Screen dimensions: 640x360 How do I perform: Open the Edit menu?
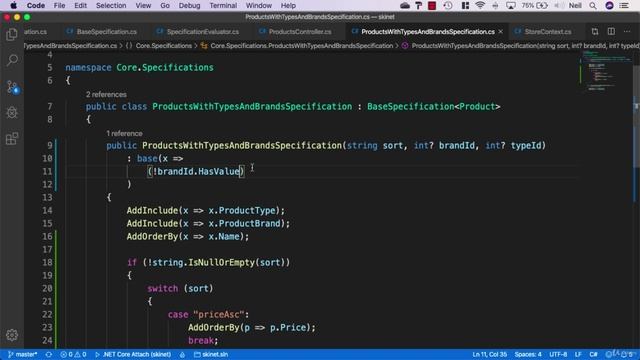click(x=80, y=6)
